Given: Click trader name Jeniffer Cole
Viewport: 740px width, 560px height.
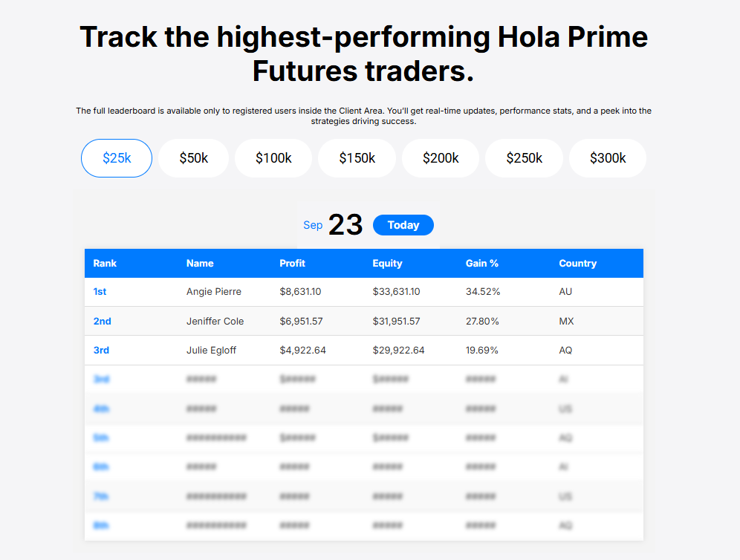Looking at the screenshot, I should click(215, 322).
